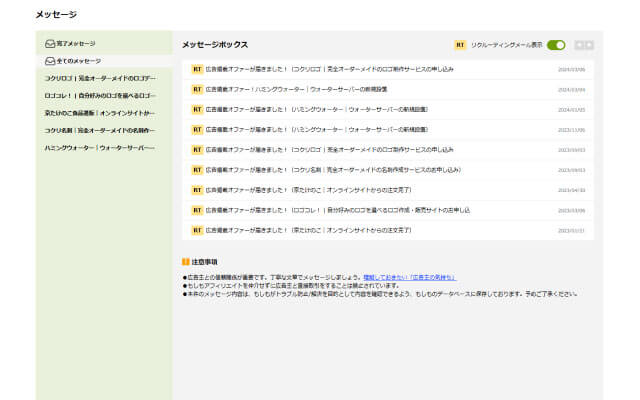The height and width of the screenshot is (400, 640).
Task: Open the コクリロゴ advertiser thread in sidebar
Action: coord(100,78)
